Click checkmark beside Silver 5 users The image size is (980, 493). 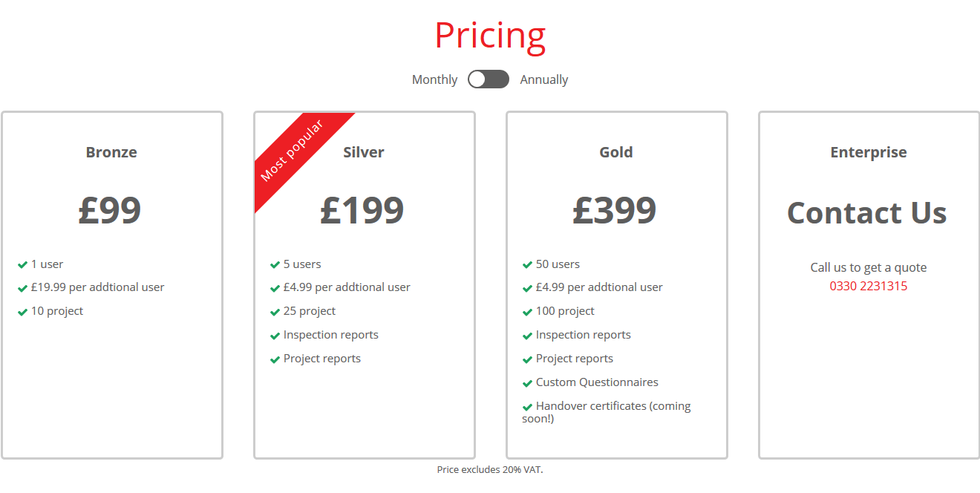pyautogui.click(x=275, y=265)
